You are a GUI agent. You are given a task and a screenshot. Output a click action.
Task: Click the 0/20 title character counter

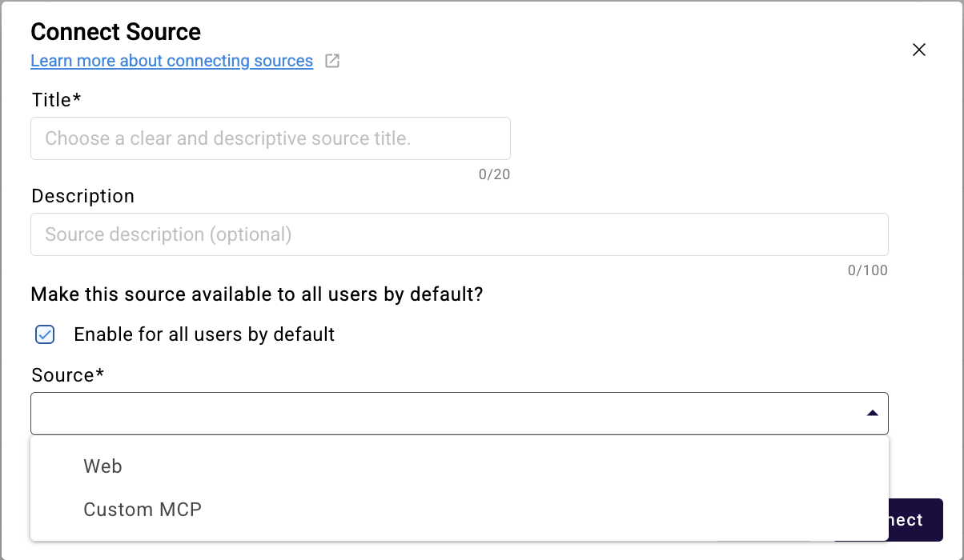494,174
